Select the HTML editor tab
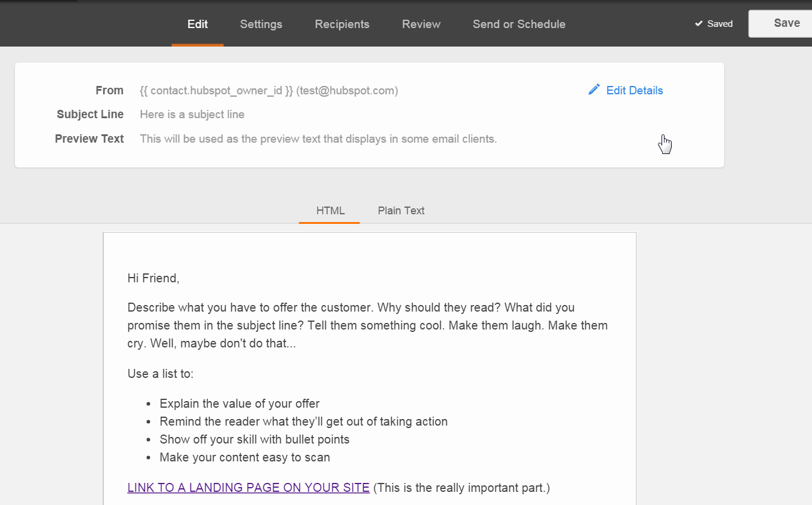This screenshot has width=812, height=505. coord(330,210)
